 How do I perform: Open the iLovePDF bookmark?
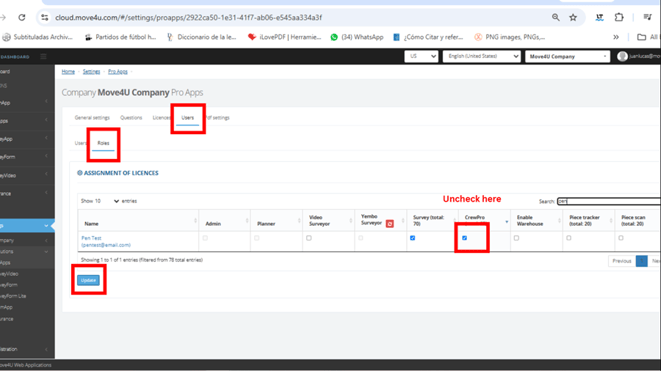[284, 37]
